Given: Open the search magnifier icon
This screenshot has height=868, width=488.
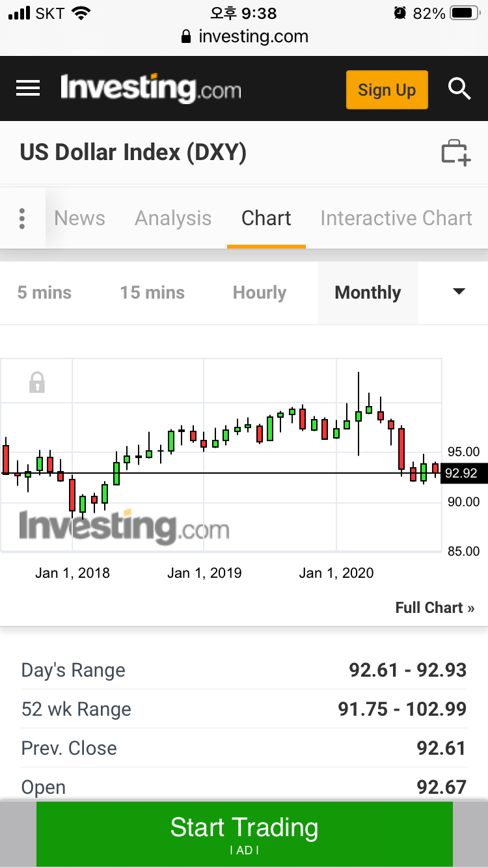Looking at the screenshot, I should 459,89.
